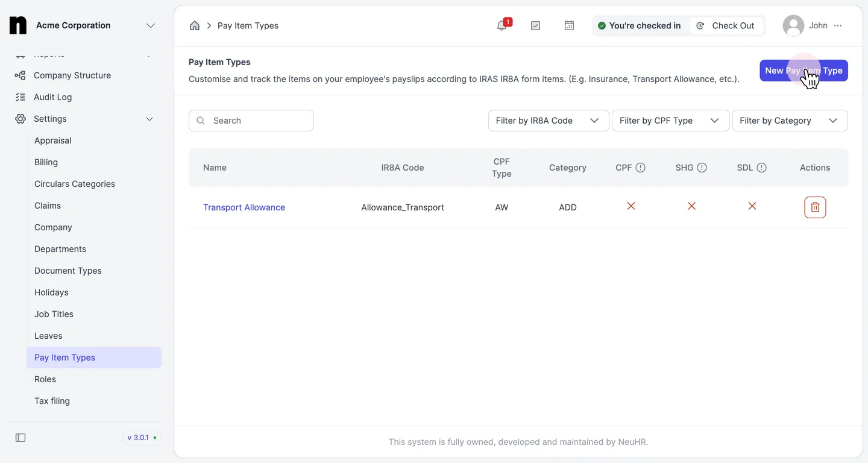Click the IR8A Code column header
Viewport: 868px width, 463px height.
[x=403, y=168]
